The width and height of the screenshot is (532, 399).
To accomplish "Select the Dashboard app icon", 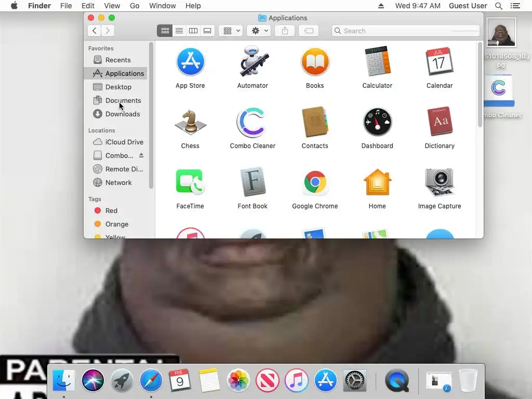I will (x=377, y=122).
